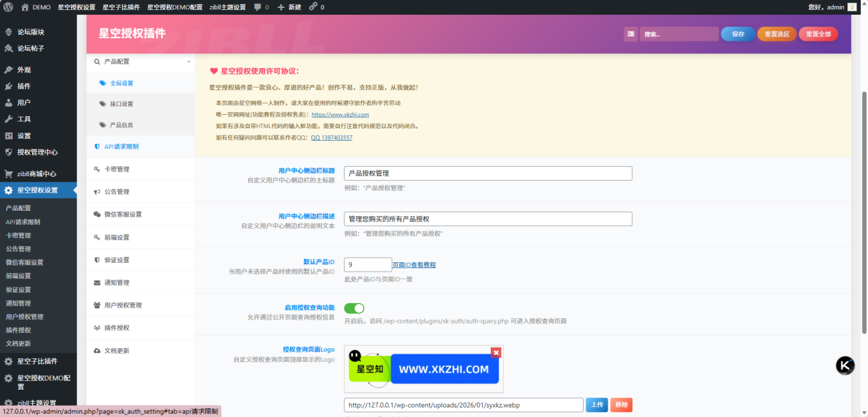Click the expand-all list icon beside search box
This screenshot has width=868, height=417.
[630, 34]
